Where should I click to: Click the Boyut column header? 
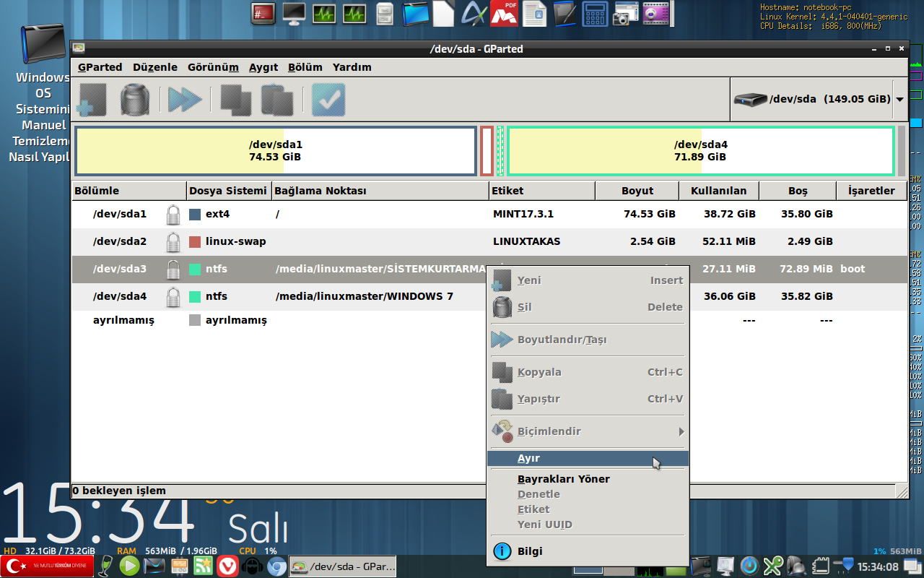(637, 191)
